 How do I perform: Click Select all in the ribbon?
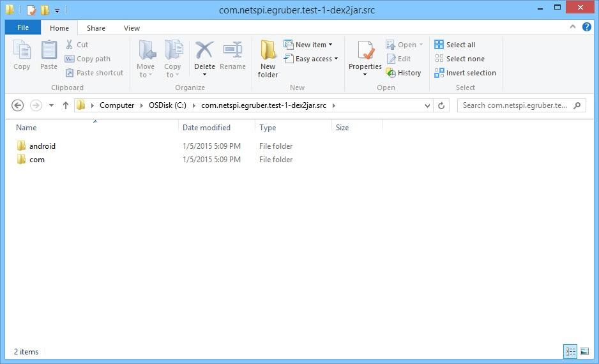455,45
